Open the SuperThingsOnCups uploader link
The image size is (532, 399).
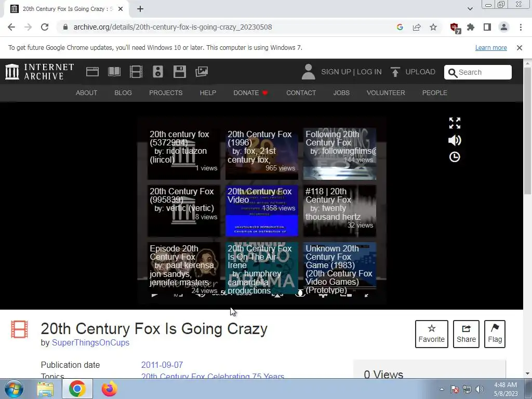[90, 343]
